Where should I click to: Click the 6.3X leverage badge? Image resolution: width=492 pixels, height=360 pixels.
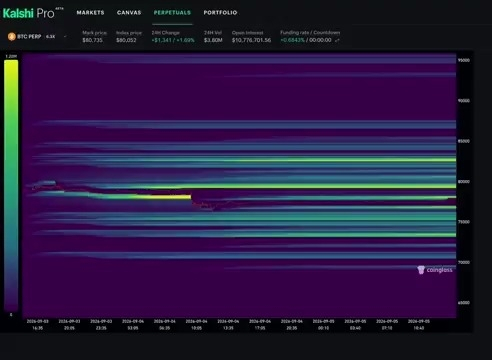(x=51, y=37)
